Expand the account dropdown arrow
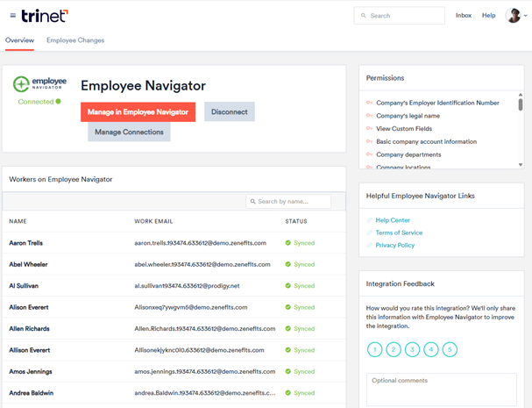 point(526,16)
